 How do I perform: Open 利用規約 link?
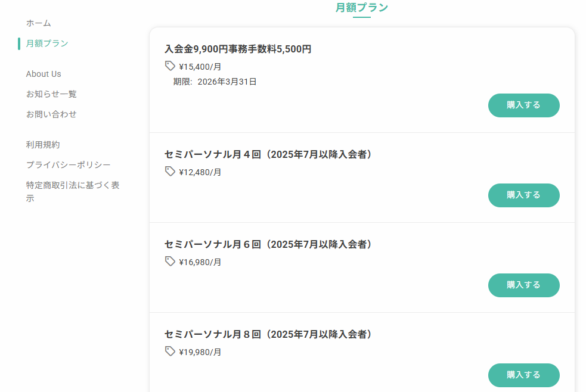tap(43, 145)
